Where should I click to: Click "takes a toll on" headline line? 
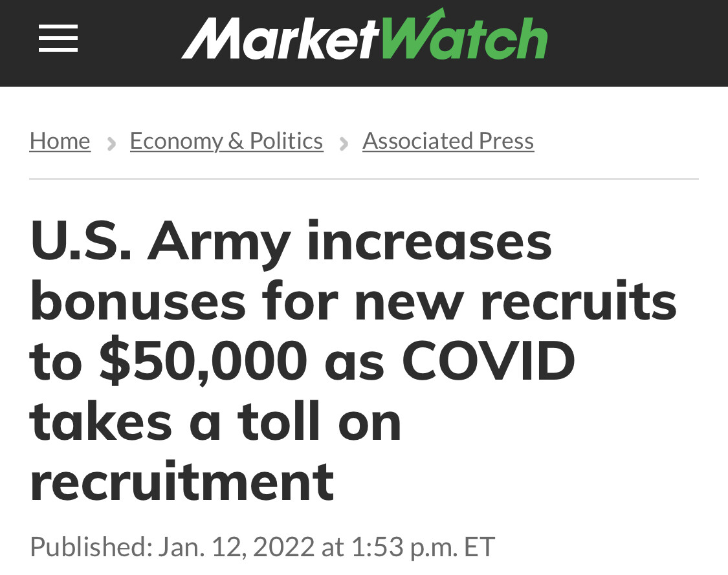[x=215, y=421]
